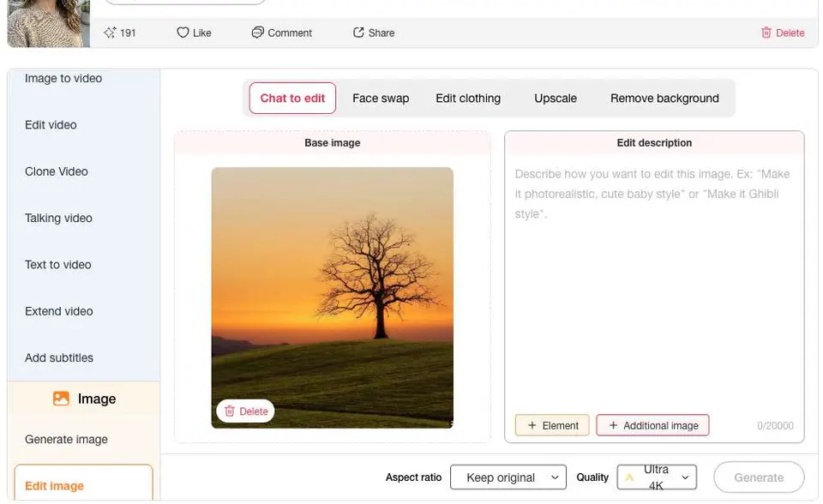Choose Extend video in sidebar
The image size is (823, 504).
[x=59, y=311]
